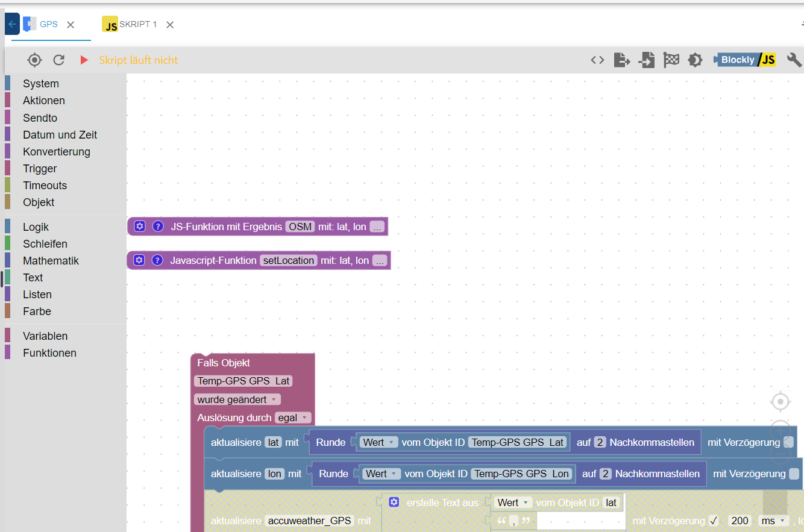Start the script with the red play icon
Image resolution: width=804 pixels, height=532 pixels.
click(84, 60)
